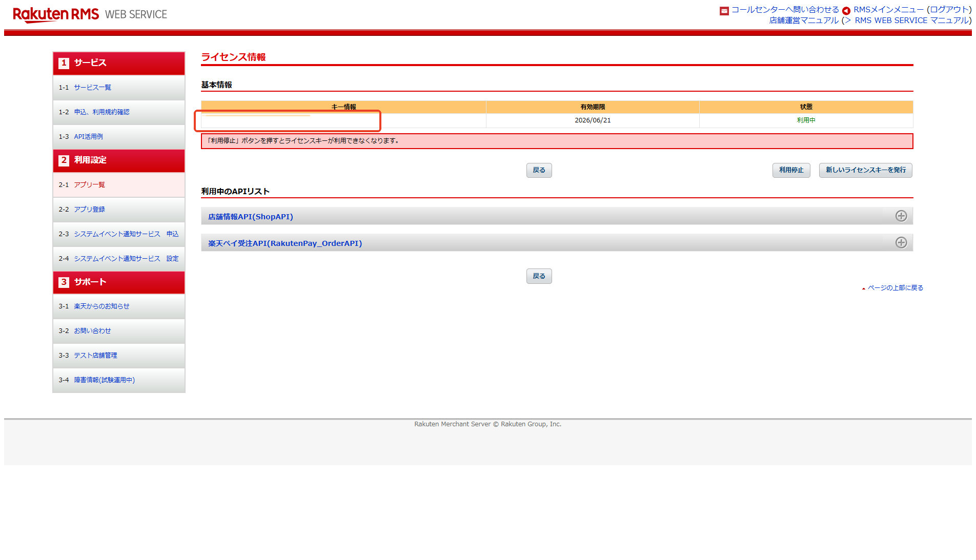This screenshot has width=976, height=560.
Task: Click 新しいライセンスキーを発行 button
Action: click(865, 170)
